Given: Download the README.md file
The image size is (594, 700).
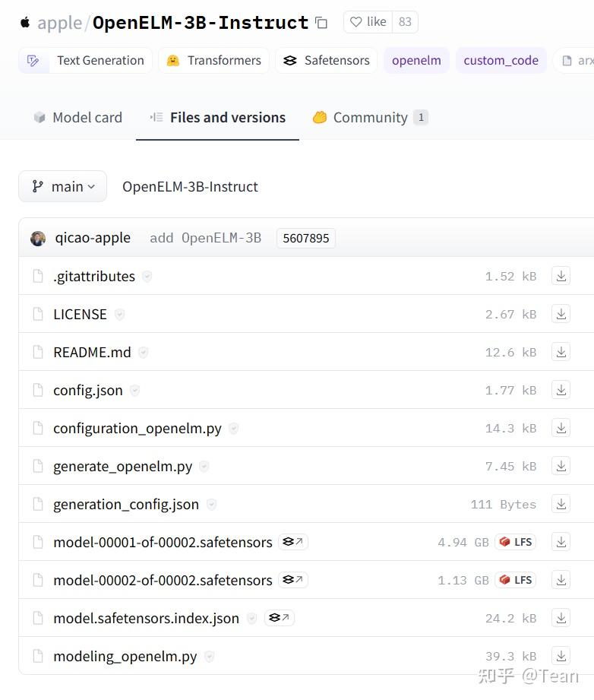Looking at the screenshot, I should tap(561, 351).
